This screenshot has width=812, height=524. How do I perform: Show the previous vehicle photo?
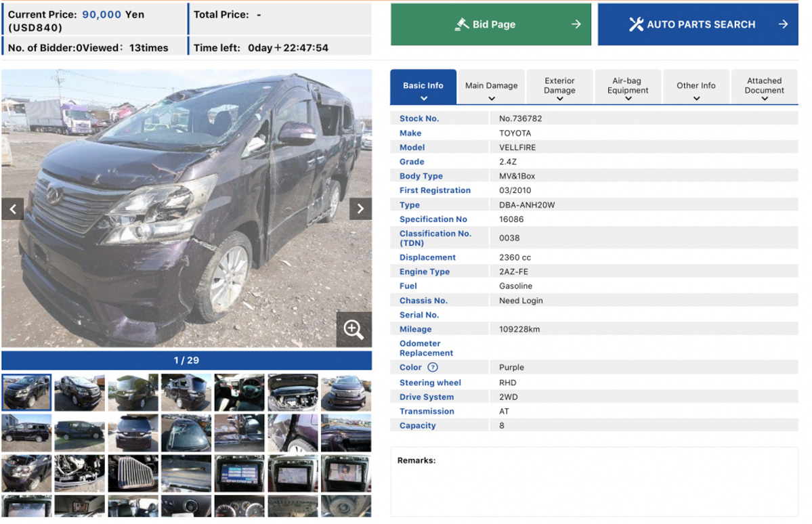(12, 209)
